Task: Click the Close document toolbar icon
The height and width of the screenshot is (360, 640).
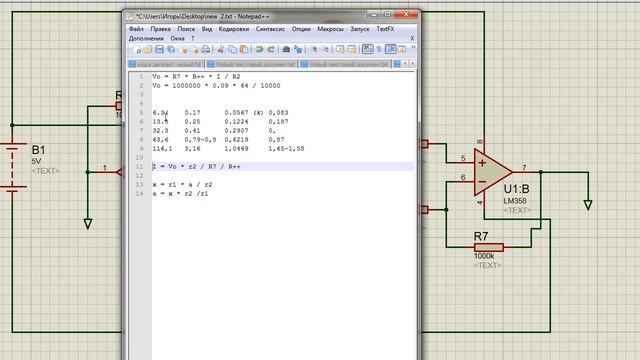Action: click(183, 49)
